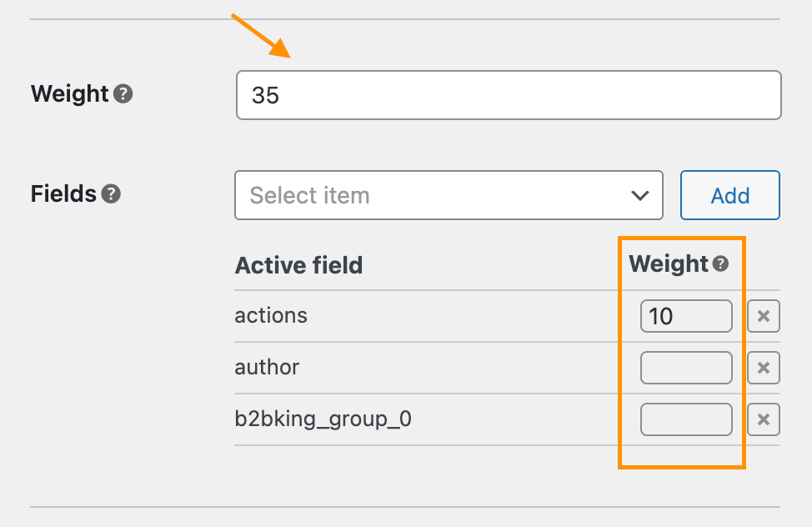Click the main Weight setting label
The image size is (812, 527).
tap(70, 94)
